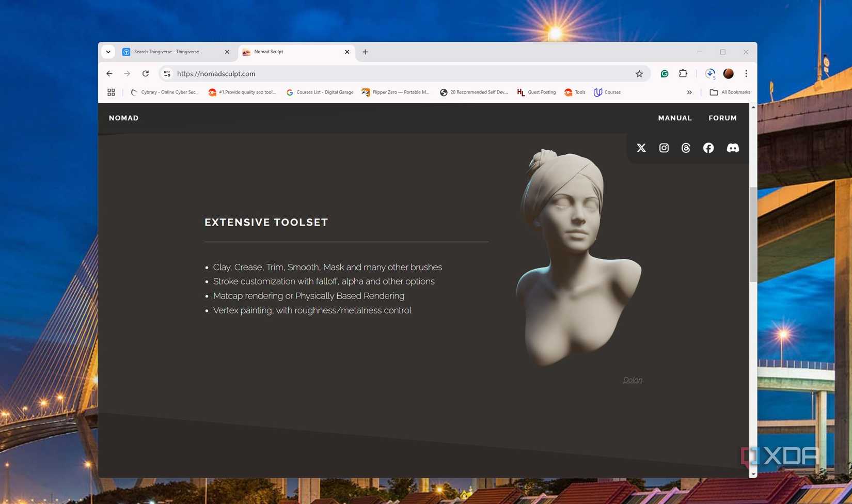Open the Extensions puzzle icon

(x=683, y=74)
